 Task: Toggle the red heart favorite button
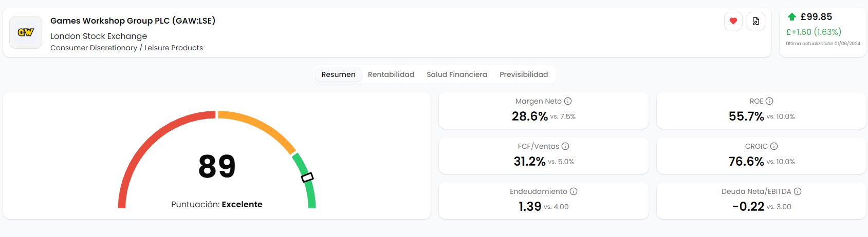[733, 21]
